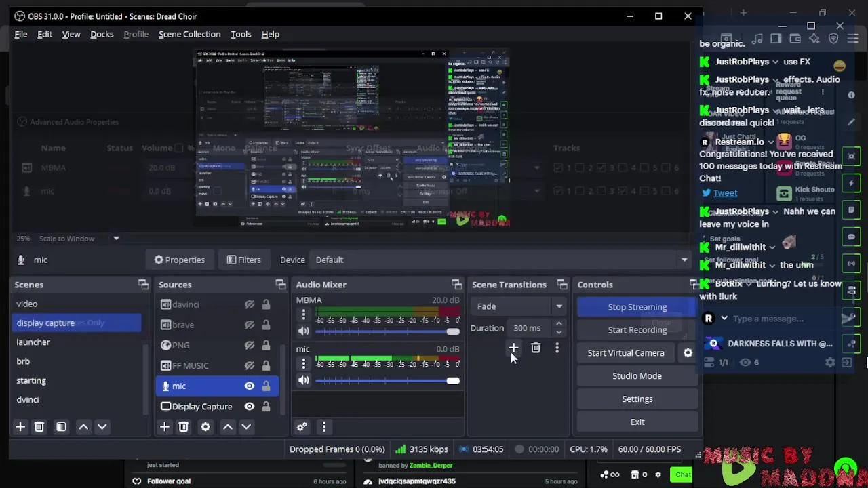Move source down in the Sources list
Viewport: 868px width, 488px height.
click(246, 426)
